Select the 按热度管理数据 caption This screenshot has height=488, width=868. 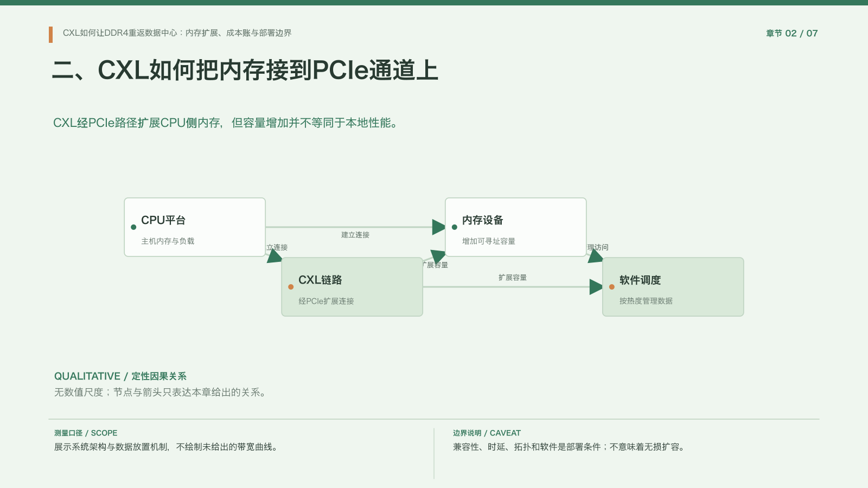tap(646, 301)
